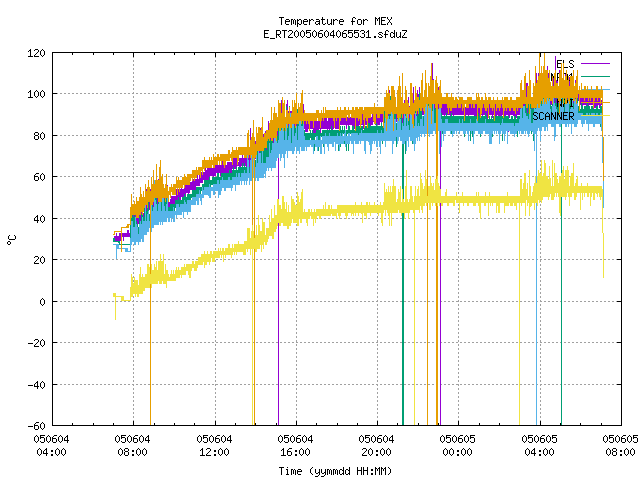
Task: Click the x-axis label '050604 12:00'
Action: point(214,446)
